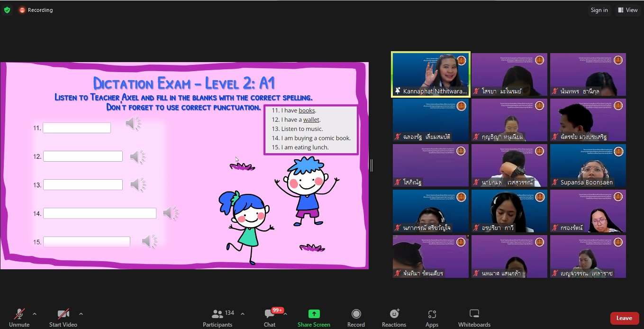
Task: Click answer text '14. I am buying a comic book.'
Action: click(311, 138)
